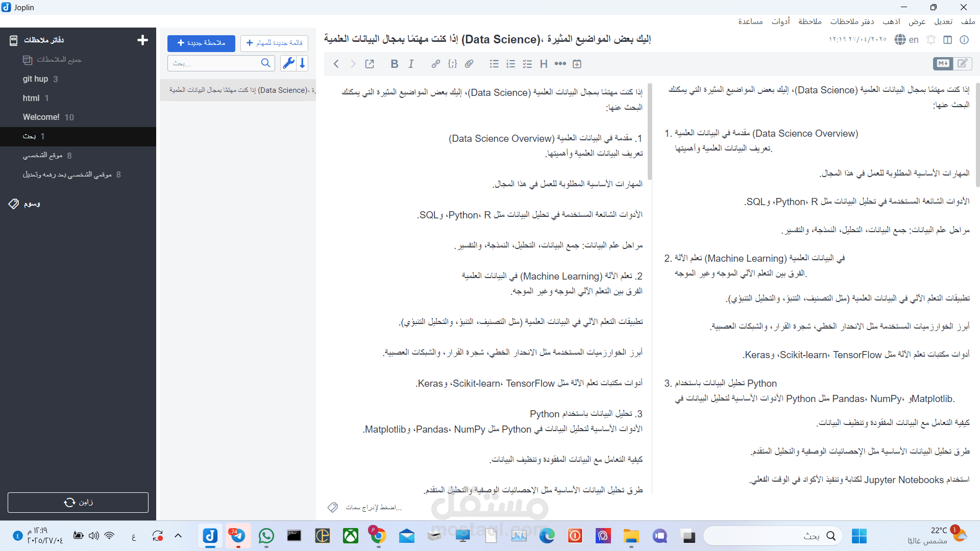Insert a checkbox list
The width and height of the screenshot is (980, 551).
(x=527, y=64)
